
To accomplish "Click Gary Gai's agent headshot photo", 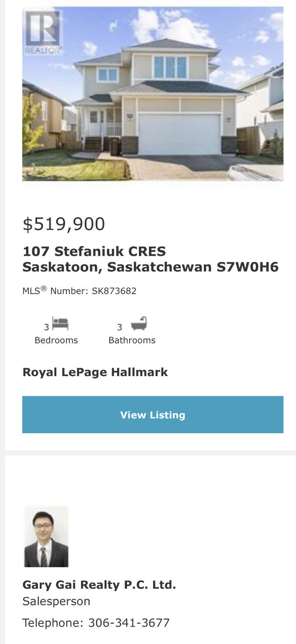I will coord(46,536).
